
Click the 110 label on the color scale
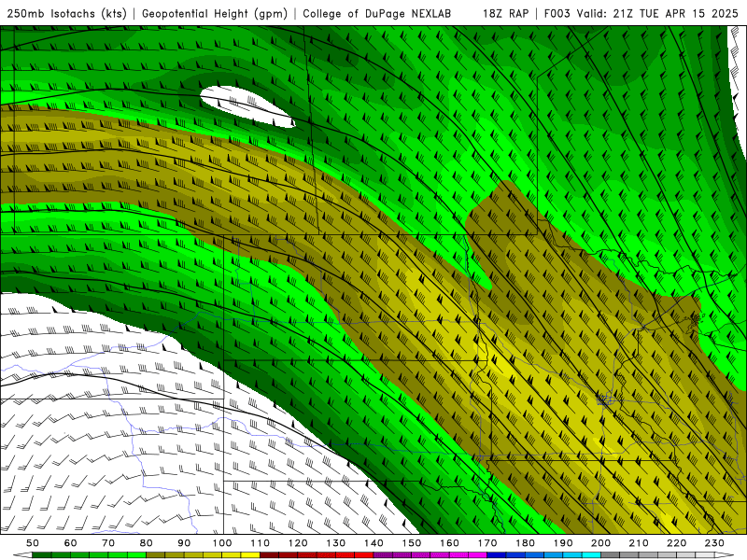point(261,543)
